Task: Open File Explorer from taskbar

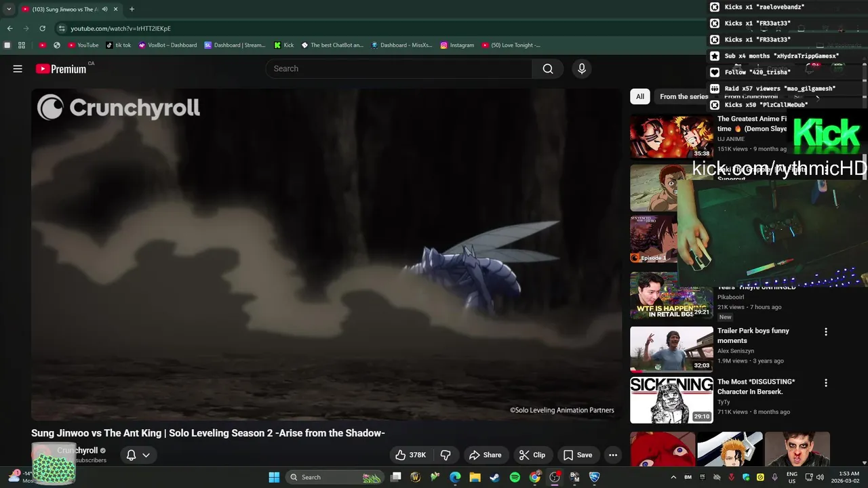Action: coord(475,477)
